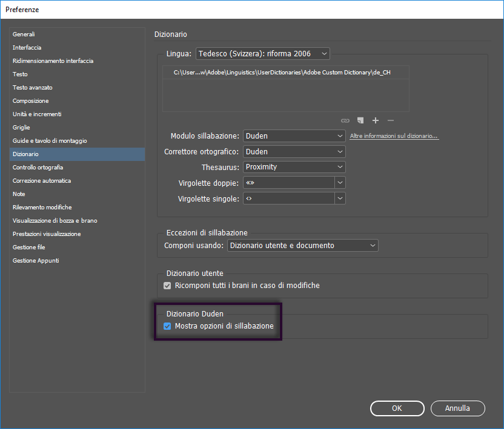This screenshot has height=429, width=504.
Task: Expand the Virgolette doppie dropdown arrow
Action: (x=340, y=183)
